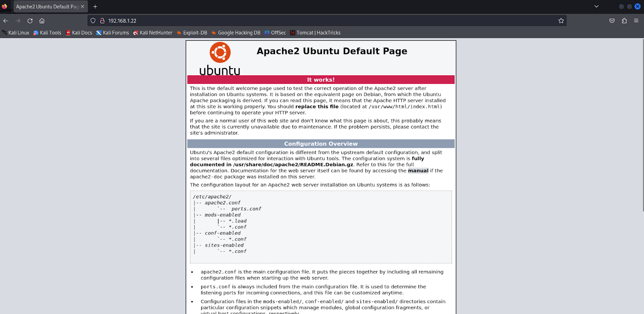
Task: Click mods-enabled in the configuration layout
Action: pyautogui.click(x=223, y=215)
